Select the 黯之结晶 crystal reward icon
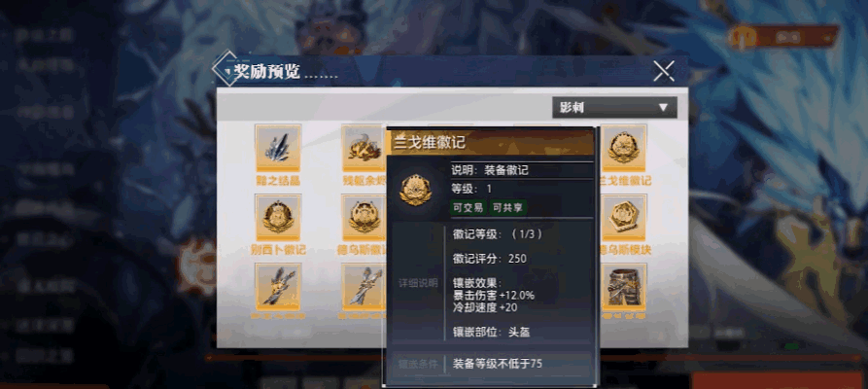 278,148
